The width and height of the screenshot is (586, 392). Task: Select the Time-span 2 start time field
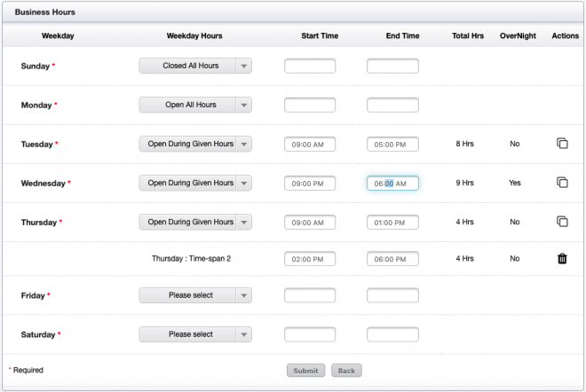click(310, 259)
